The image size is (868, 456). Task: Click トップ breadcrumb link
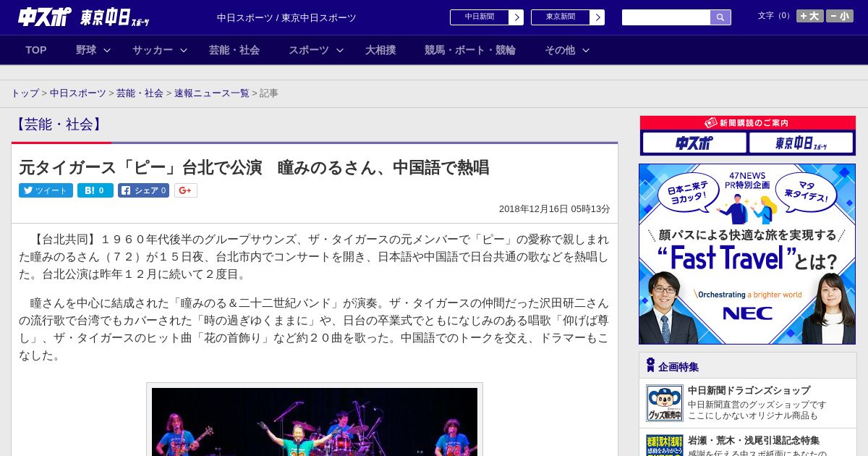[25, 93]
